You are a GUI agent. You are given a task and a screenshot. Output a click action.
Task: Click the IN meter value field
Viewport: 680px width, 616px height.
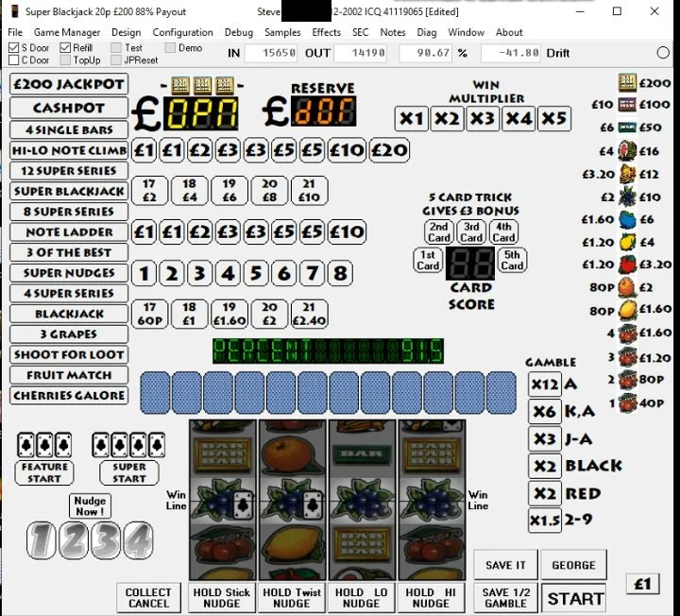(271, 53)
